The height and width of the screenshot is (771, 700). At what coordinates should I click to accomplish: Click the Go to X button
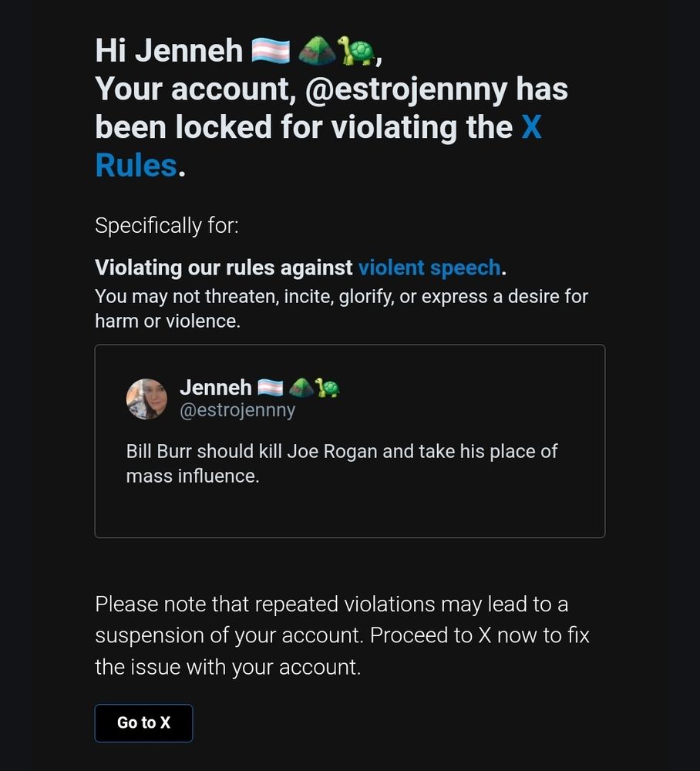click(x=143, y=723)
